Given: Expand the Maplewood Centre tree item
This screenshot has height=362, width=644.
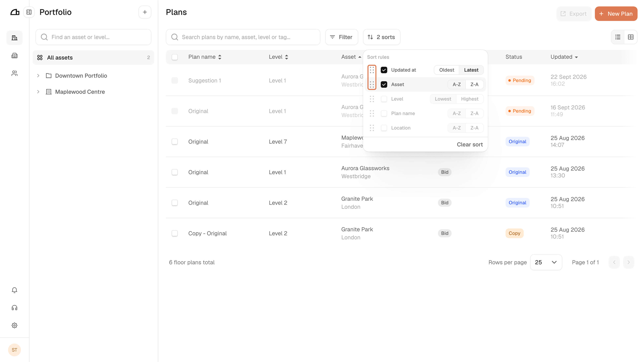Looking at the screenshot, I should tap(38, 92).
